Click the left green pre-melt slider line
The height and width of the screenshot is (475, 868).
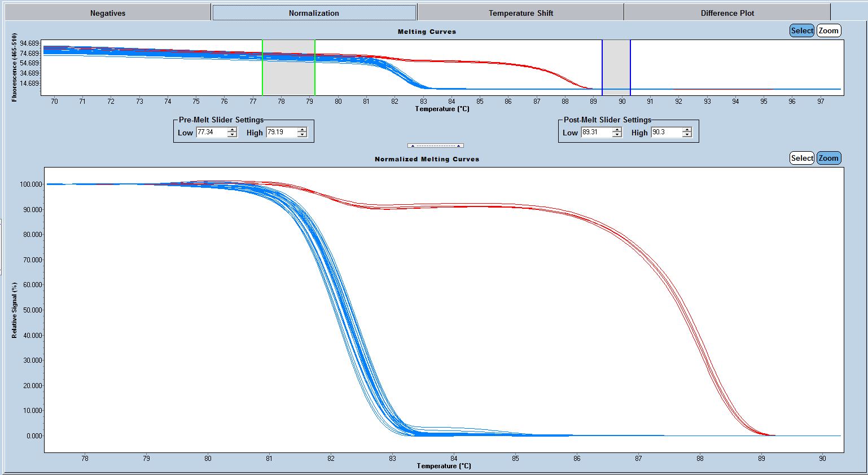pyautogui.click(x=262, y=68)
